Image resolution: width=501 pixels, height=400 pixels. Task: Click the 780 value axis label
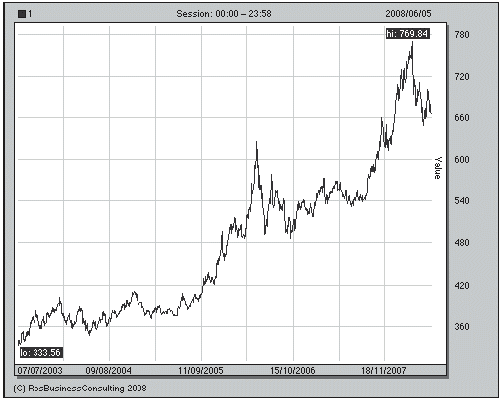(462, 34)
